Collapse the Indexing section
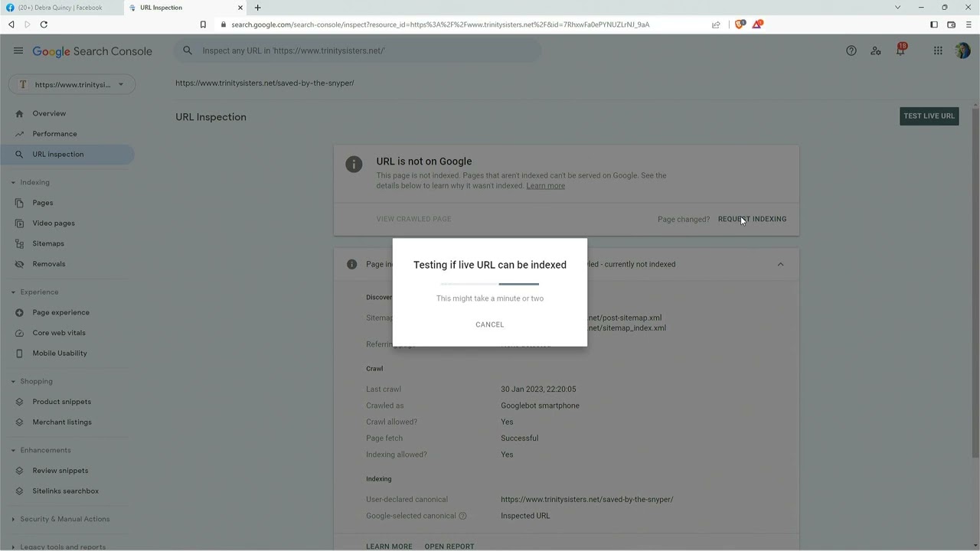Screen dimensions: 980x551 [x=13, y=182]
